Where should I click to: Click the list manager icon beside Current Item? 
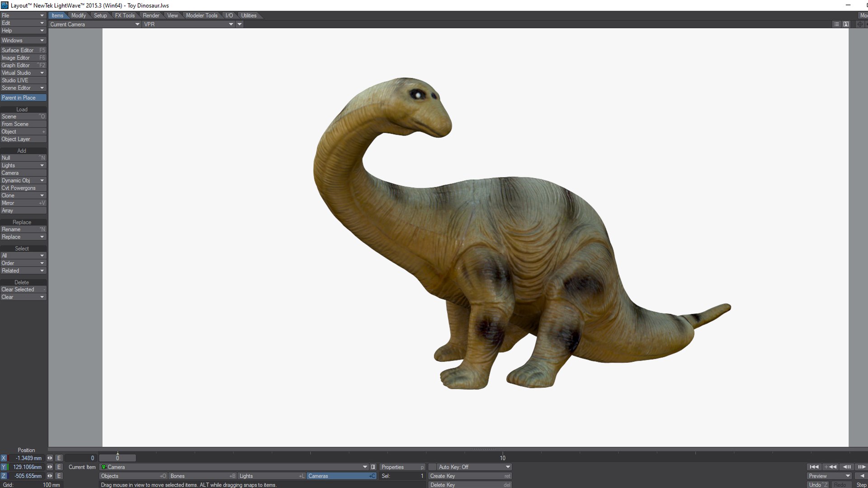pos(373,467)
